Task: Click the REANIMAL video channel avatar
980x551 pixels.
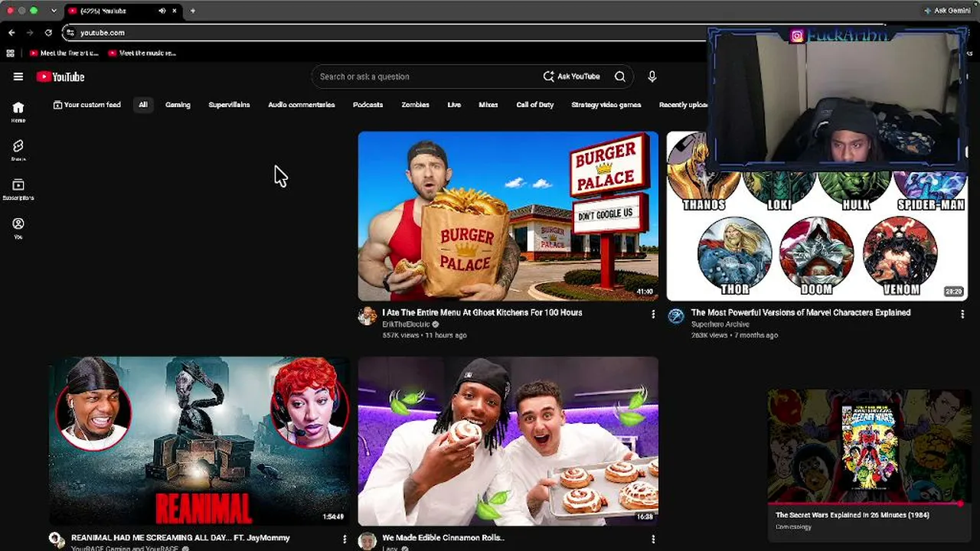Action: pyautogui.click(x=57, y=540)
